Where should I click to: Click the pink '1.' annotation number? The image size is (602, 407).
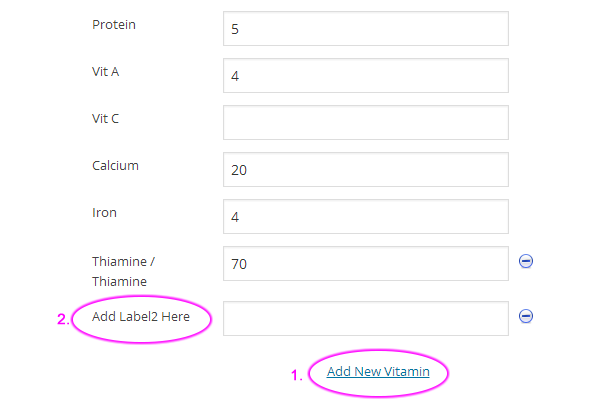point(297,375)
